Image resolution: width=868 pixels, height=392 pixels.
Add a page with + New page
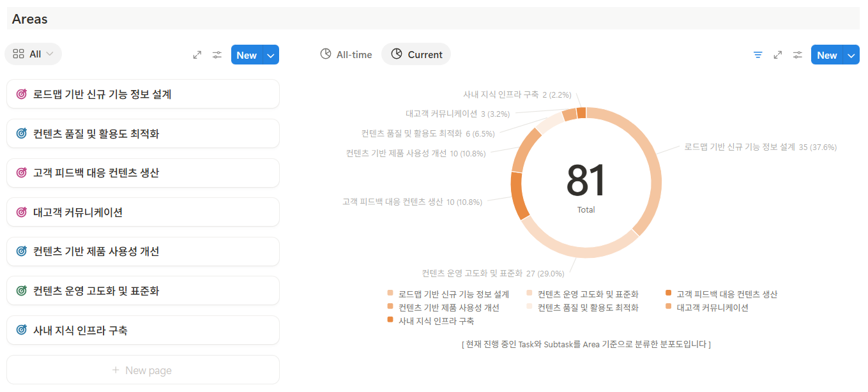click(x=142, y=370)
